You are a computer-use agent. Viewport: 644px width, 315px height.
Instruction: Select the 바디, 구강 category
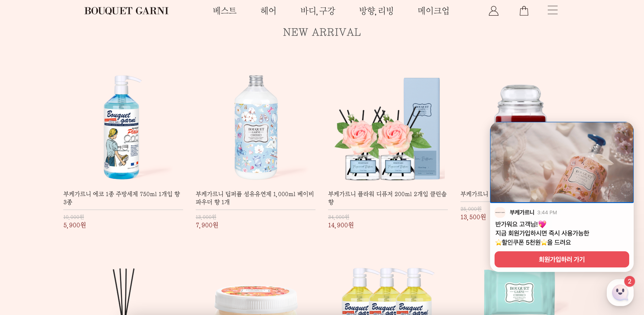[318, 11]
